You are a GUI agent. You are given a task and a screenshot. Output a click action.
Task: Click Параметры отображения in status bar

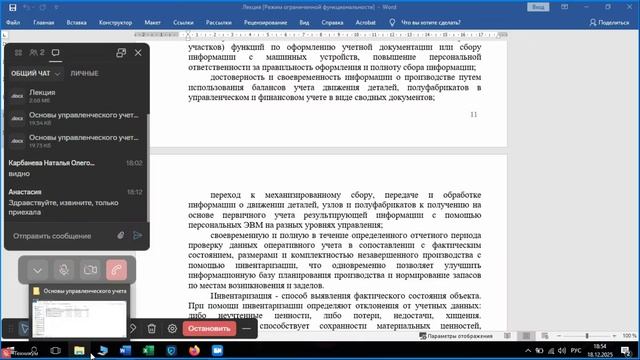pyautogui.click(x=456, y=336)
